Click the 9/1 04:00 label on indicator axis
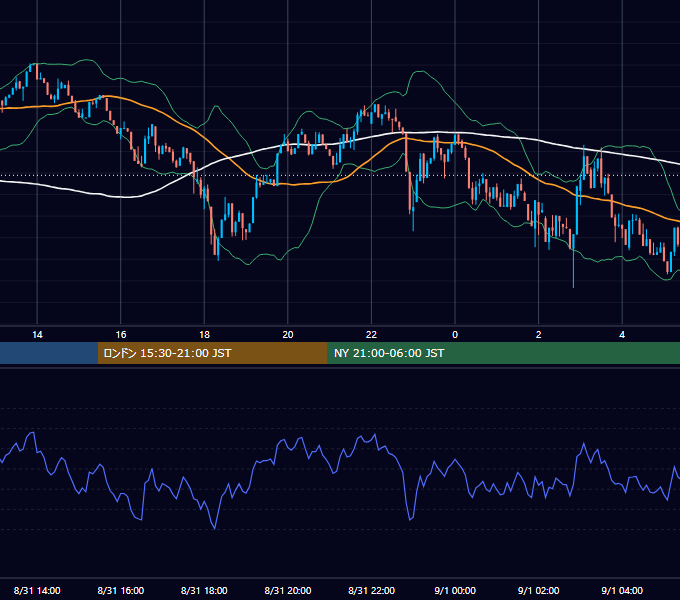Screen dimensions: 680x600 pos(622,590)
